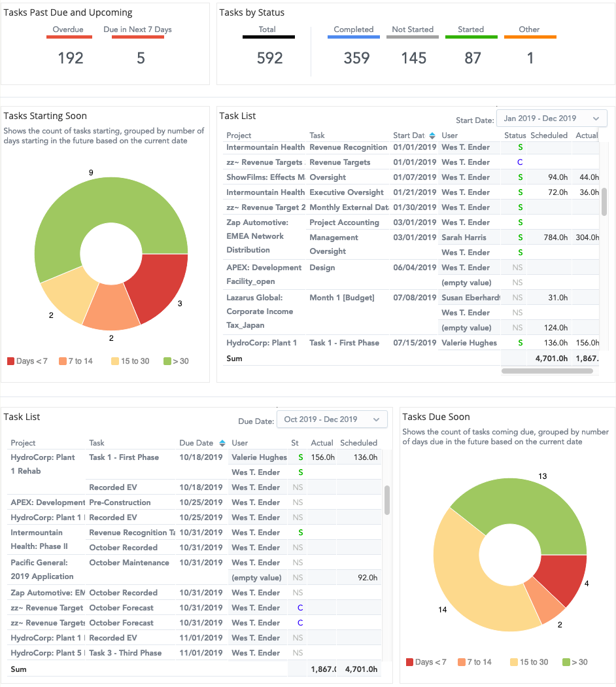Click the Other tasks count 1
This screenshot has width=616, height=687.
tap(530, 58)
